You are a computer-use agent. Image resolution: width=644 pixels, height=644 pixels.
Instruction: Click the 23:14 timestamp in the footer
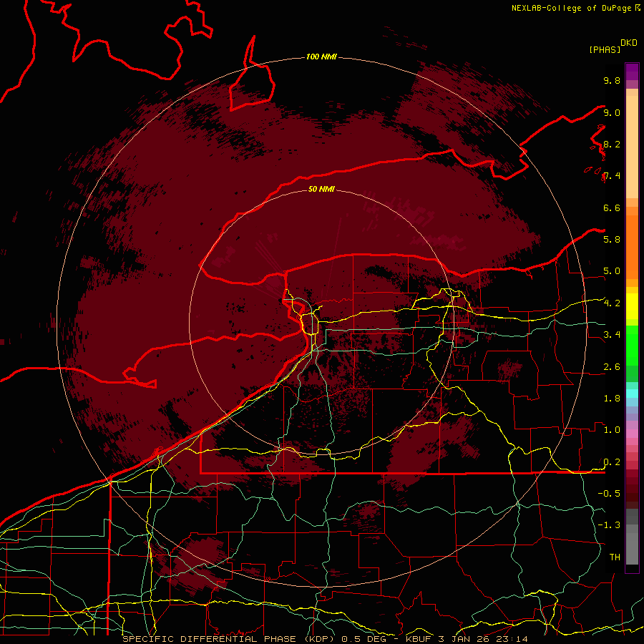(x=513, y=639)
